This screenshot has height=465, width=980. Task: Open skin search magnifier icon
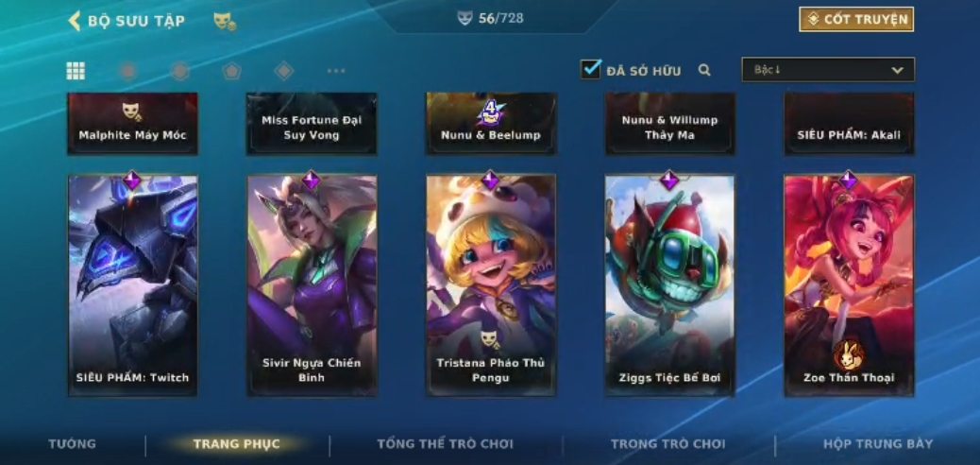(704, 70)
